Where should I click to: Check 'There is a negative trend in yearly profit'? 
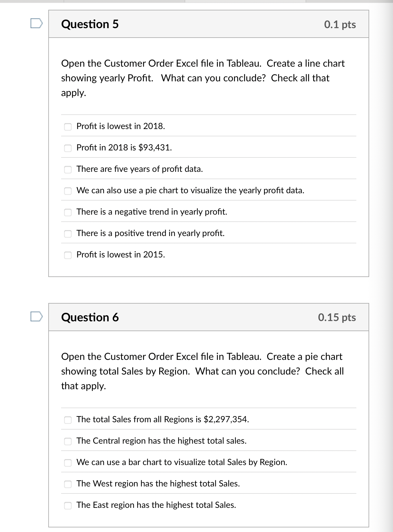tap(67, 213)
